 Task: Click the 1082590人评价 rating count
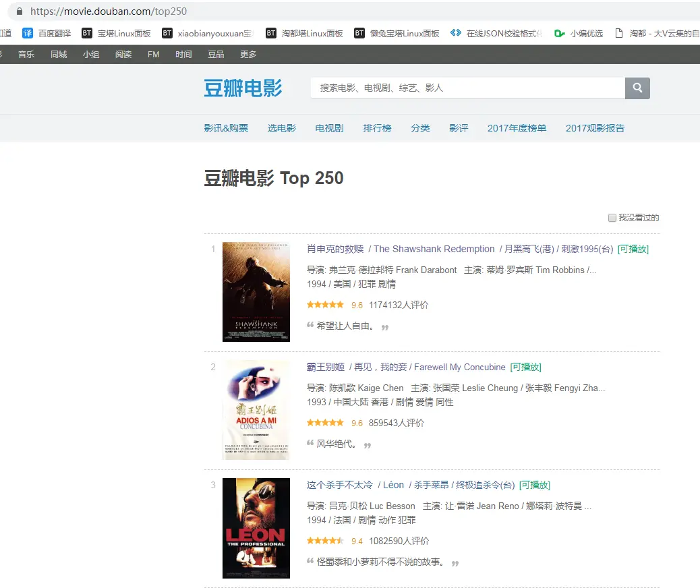pyautogui.click(x=399, y=541)
